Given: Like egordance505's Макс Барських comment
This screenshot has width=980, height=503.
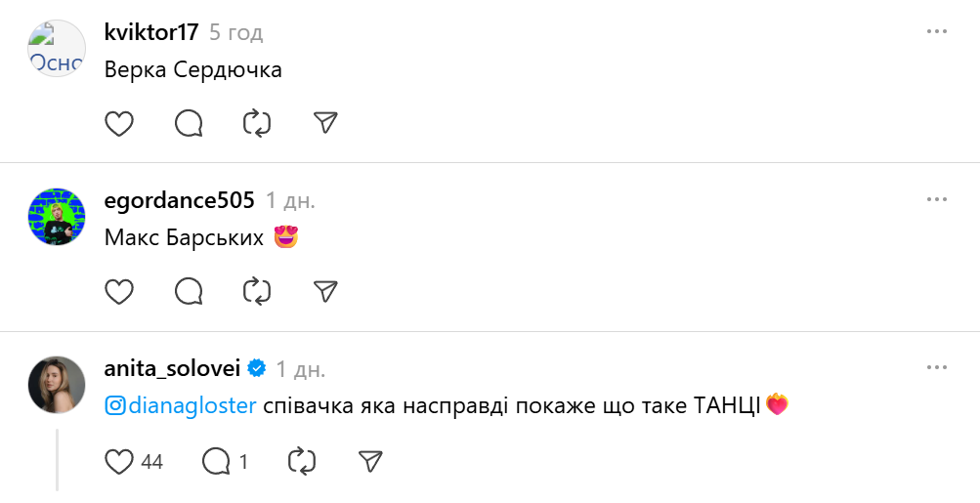Looking at the screenshot, I should 119,291.
